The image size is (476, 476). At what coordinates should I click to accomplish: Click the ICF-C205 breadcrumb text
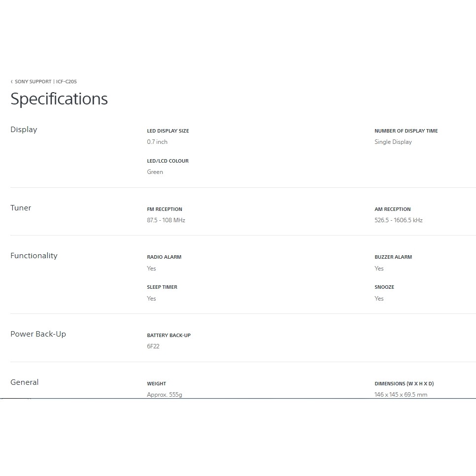[x=67, y=82]
